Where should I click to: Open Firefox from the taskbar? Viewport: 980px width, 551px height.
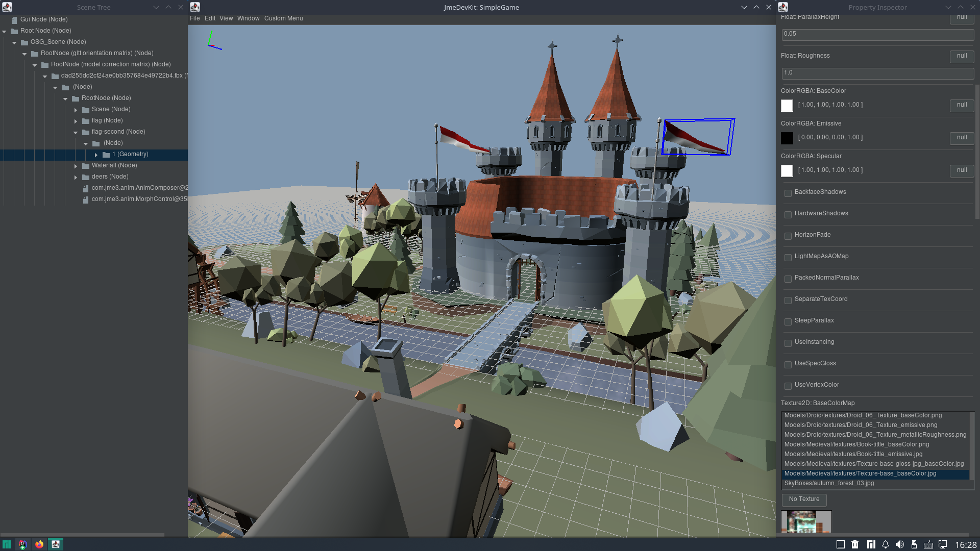39,544
